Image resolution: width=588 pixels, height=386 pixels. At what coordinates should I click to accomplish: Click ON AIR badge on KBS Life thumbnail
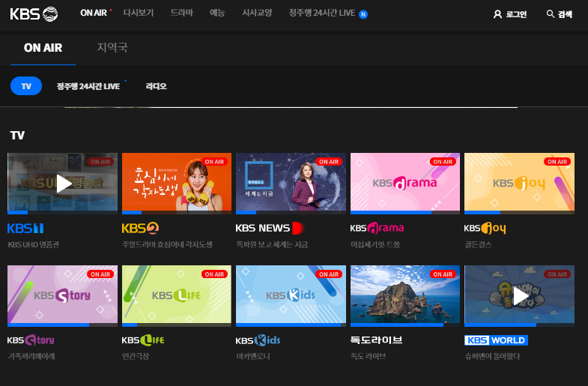coord(214,274)
